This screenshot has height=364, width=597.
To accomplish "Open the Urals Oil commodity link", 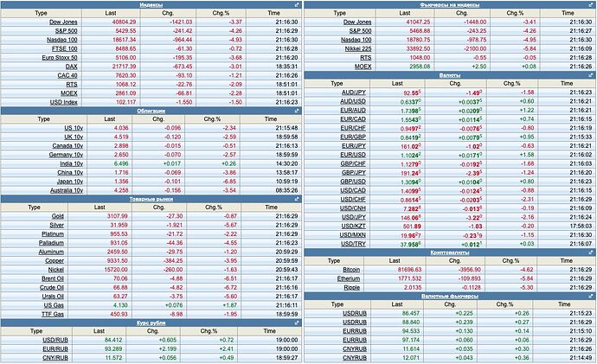I will (x=53, y=297).
